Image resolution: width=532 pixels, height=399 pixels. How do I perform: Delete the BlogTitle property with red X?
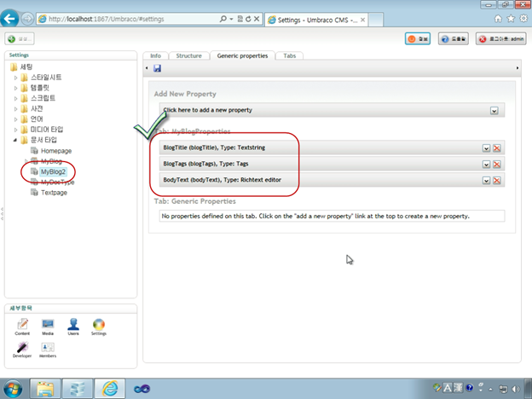click(x=497, y=148)
